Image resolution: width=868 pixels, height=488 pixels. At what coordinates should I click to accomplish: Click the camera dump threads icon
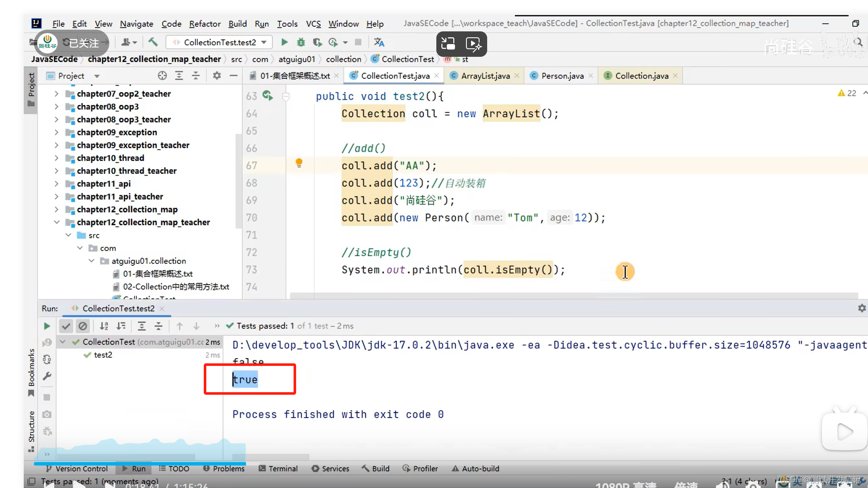(x=47, y=414)
